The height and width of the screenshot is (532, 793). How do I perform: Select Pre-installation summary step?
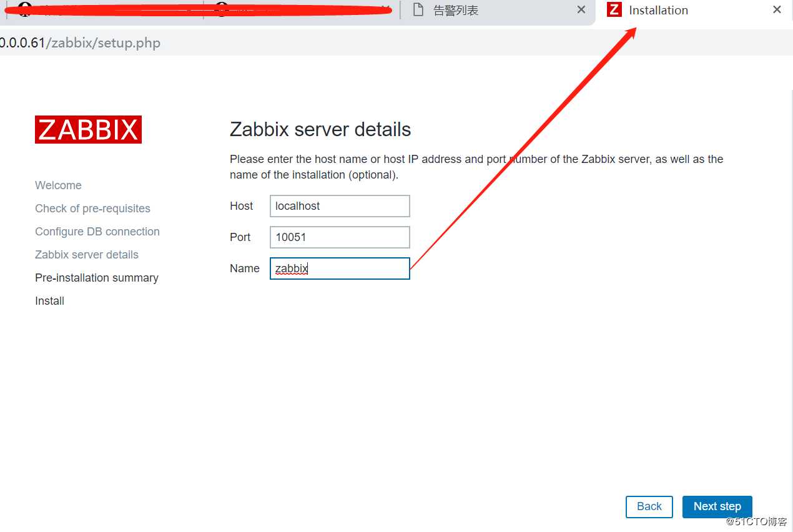tap(97, 278)
